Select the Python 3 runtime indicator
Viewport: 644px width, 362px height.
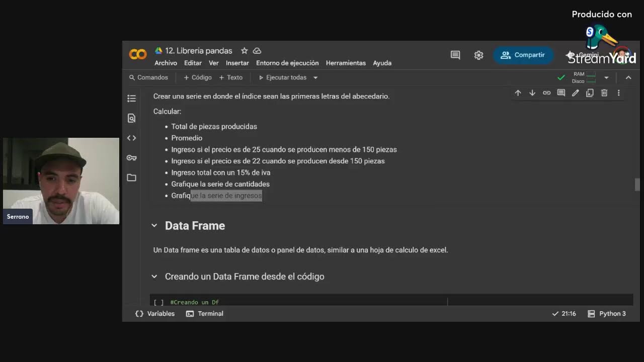(x=607, y=313)
